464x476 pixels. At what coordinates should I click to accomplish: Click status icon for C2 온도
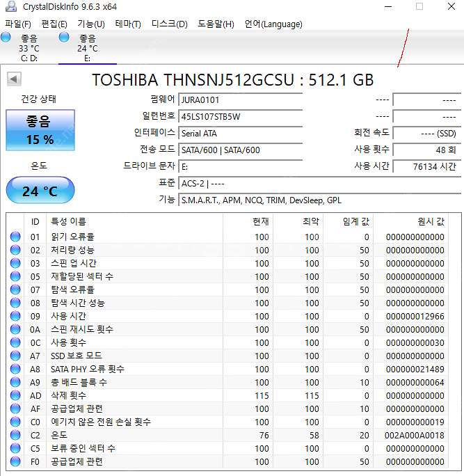coord(15,435)
